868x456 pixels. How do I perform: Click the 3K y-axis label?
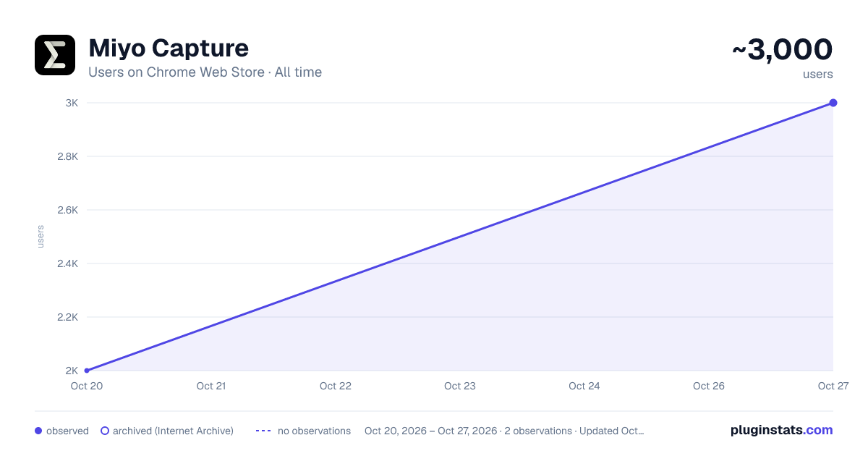[72, 103]
